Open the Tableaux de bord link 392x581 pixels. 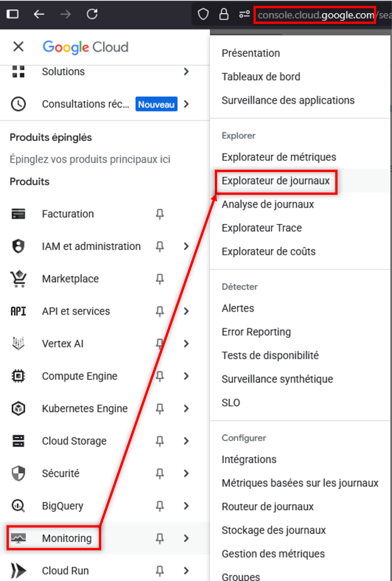pyautogui.click(x=261, y=77)
